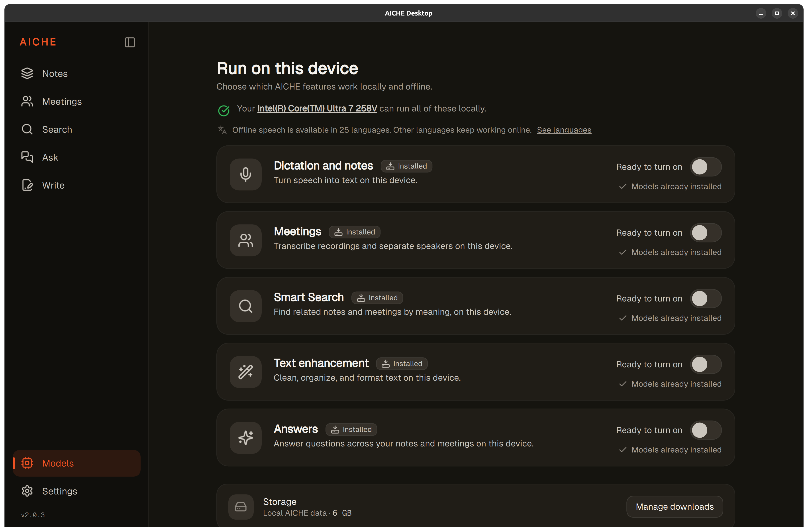
Task: Click the Models chip icon in sidebar
Action: [x=27, y=463]
